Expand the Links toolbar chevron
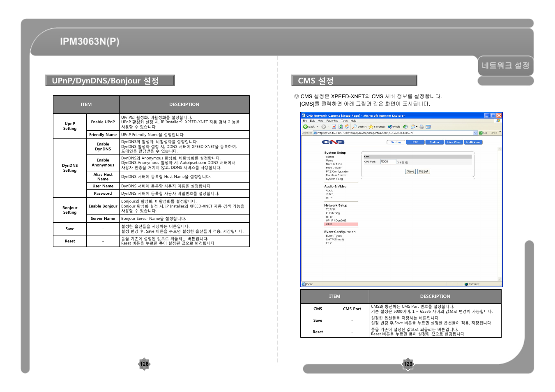Screen dimensions: 555x392 point(500,132)
